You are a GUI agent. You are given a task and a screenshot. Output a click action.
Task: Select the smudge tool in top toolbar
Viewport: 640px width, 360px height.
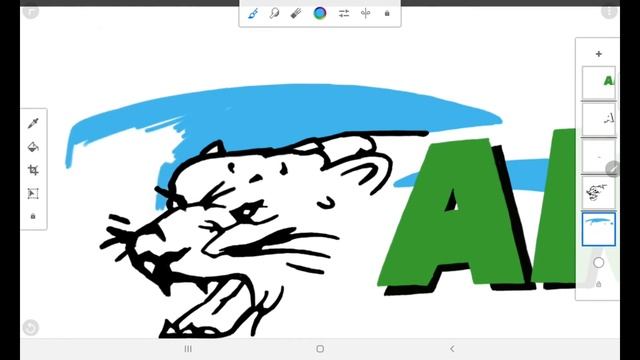(274, 13)
